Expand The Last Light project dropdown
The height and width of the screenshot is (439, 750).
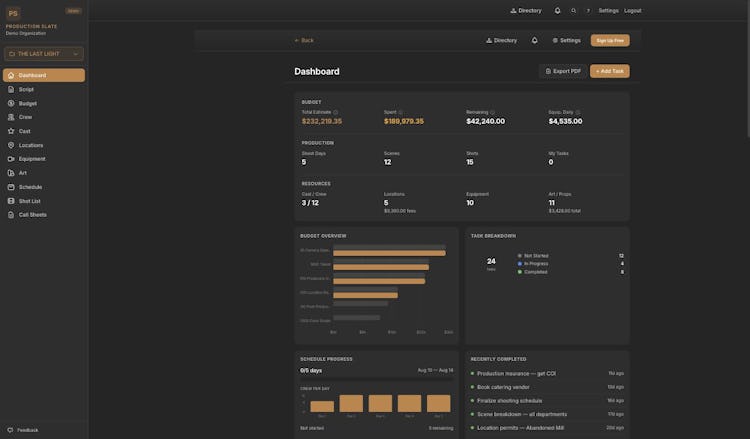tap(44, 54)
